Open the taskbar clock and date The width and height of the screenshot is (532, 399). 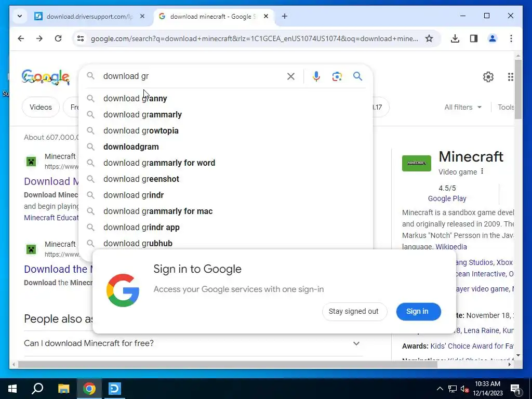click(487, 389)
